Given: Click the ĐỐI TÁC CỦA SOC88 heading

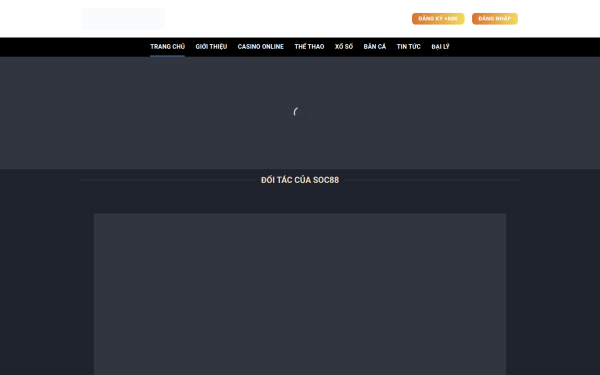Looking at the screenshot, I should 300,180.
